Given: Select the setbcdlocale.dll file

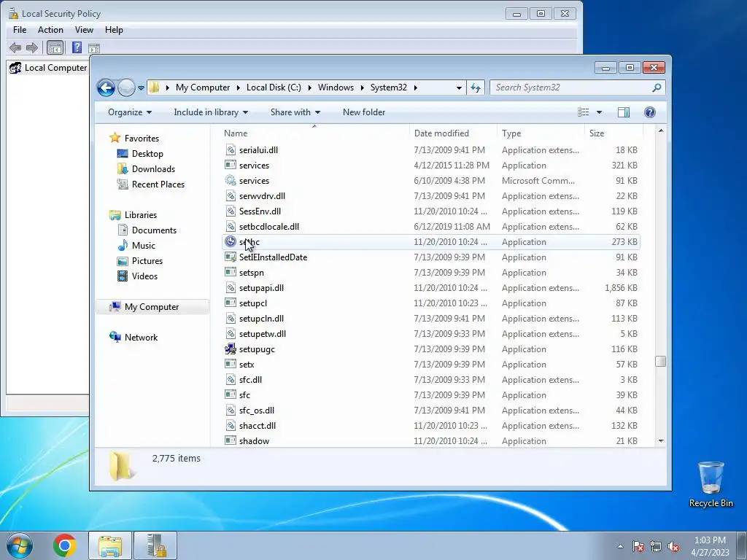Looking at the screenshot, I should point(431,227).
